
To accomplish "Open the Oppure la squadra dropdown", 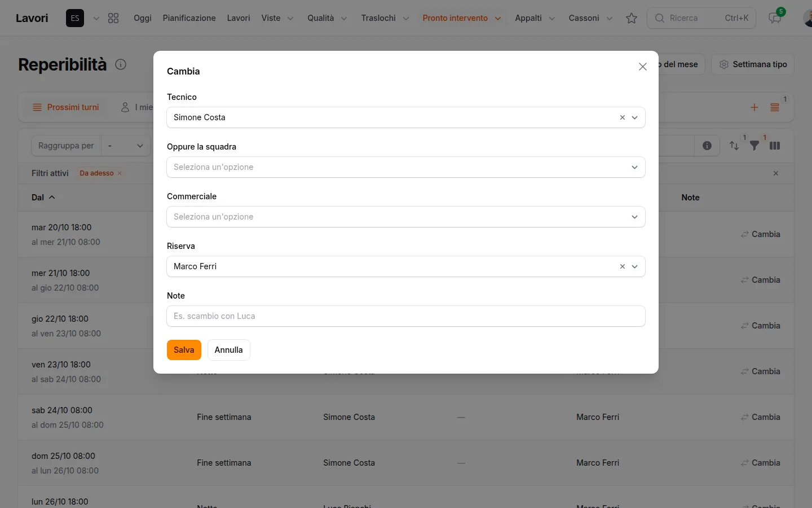I will pyautogui.click(x=406, y=167).
